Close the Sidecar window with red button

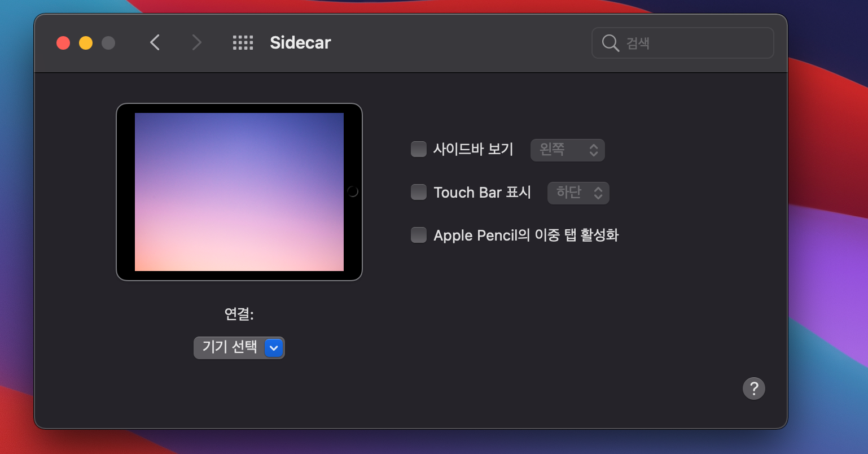coord(63,43)
